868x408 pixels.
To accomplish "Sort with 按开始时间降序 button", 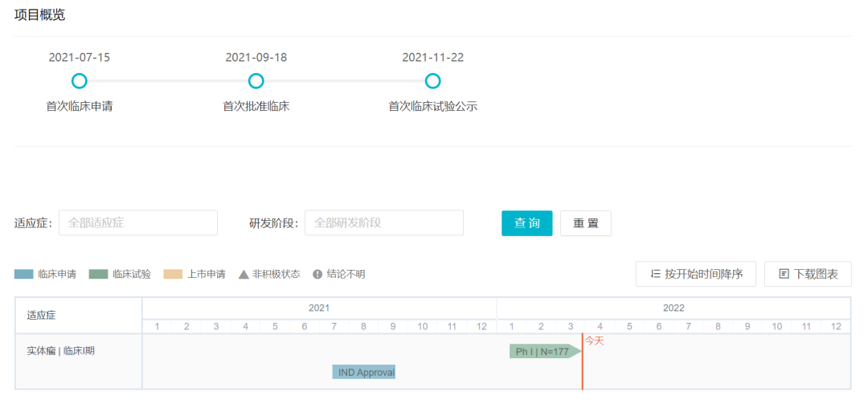I will point(695,274).
